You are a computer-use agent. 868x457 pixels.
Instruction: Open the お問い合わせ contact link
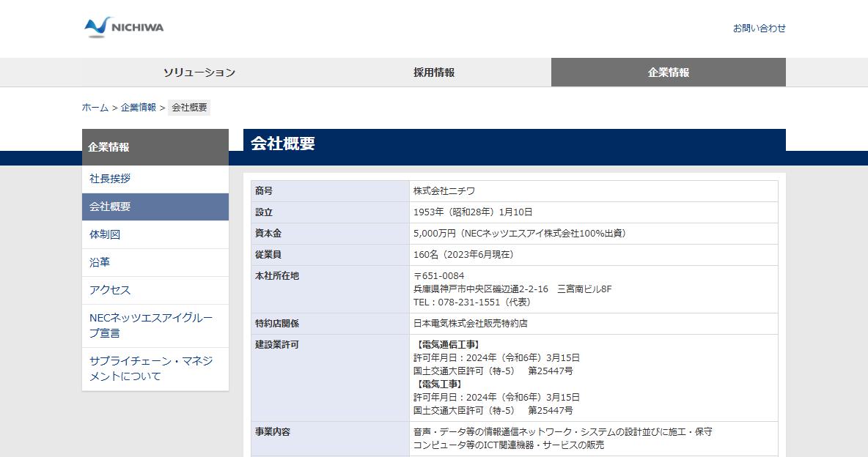759,29
